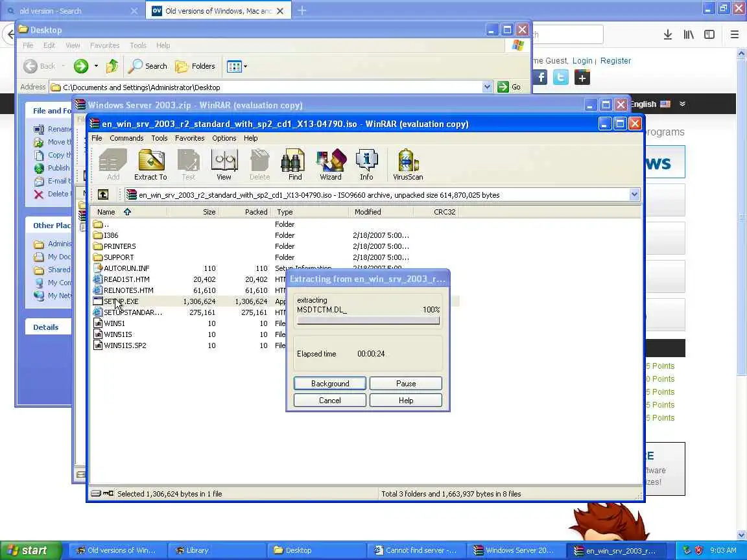Open the Firefox library icon
This screenshot has height=560, width=747.
tap(689, 34)
